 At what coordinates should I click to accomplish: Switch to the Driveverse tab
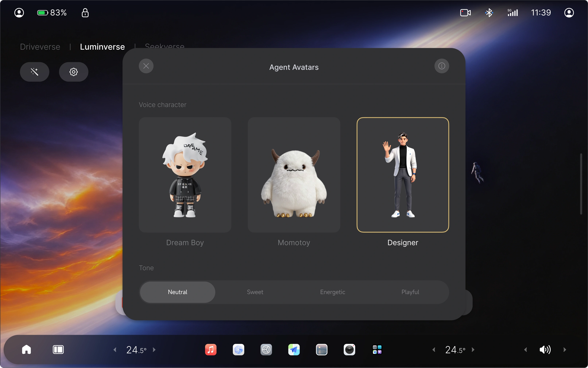click(40, 47)
